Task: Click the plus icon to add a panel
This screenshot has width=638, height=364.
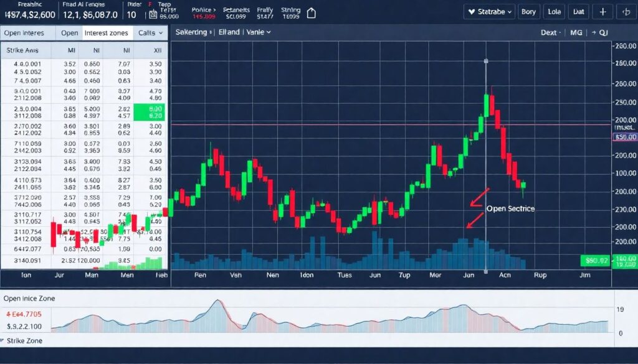Action: 603,11
